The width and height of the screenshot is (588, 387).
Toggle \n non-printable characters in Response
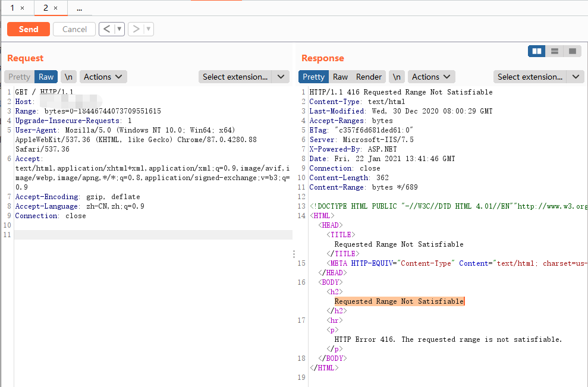[x=397, y=77]
